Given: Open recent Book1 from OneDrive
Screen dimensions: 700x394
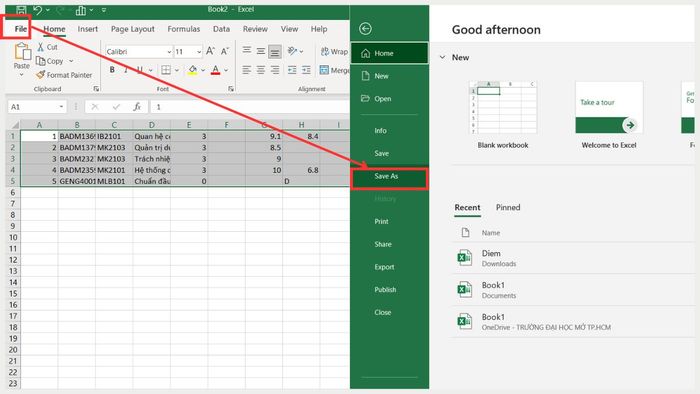Looking at the screenshot, I should [574, 321].
